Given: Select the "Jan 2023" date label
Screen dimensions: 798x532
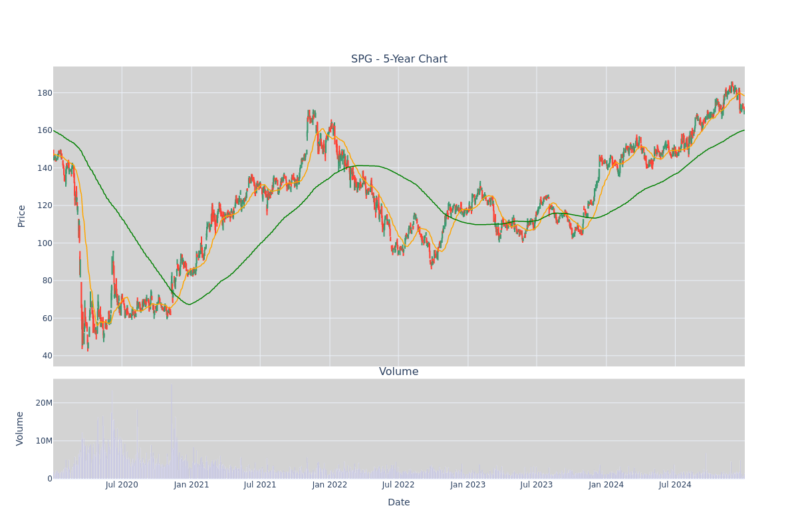Looking at the screenshot, I should (x=468, y=485).
